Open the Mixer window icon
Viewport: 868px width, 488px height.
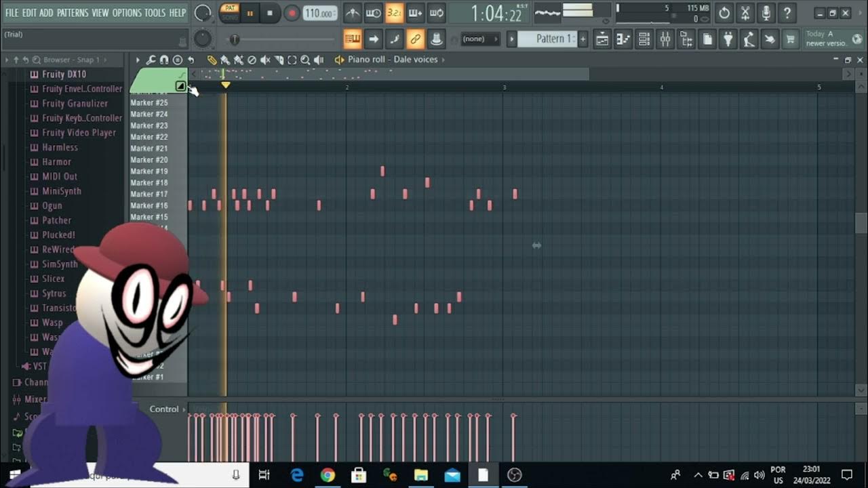coord(665,39)
